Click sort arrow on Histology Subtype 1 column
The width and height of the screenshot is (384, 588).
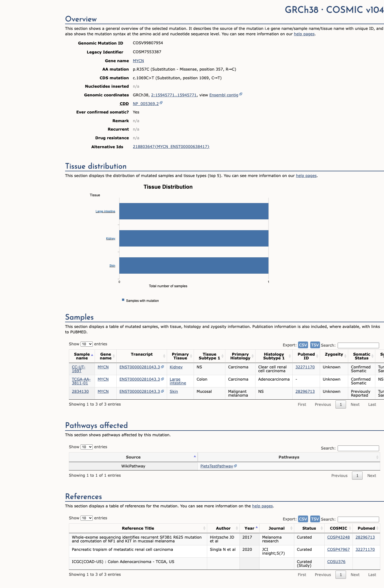pos(290,356)
